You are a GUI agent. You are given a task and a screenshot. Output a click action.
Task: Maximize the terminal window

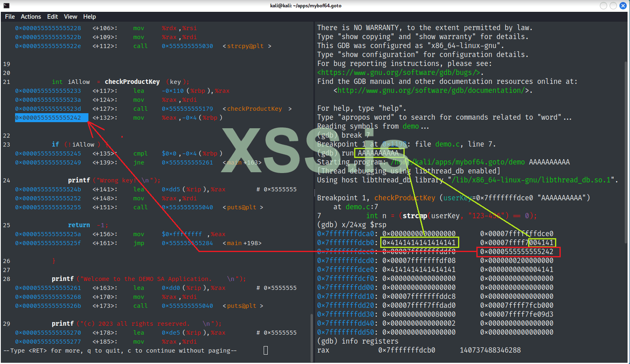[613, 6]
